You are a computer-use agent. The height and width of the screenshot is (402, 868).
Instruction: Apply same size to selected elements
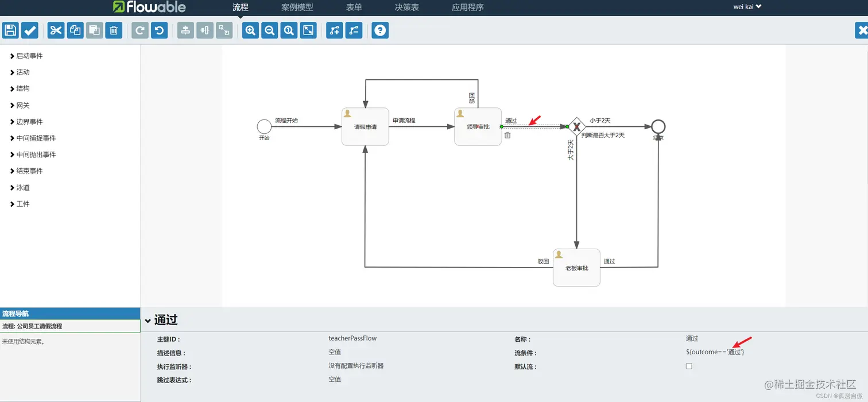[224, 30]
